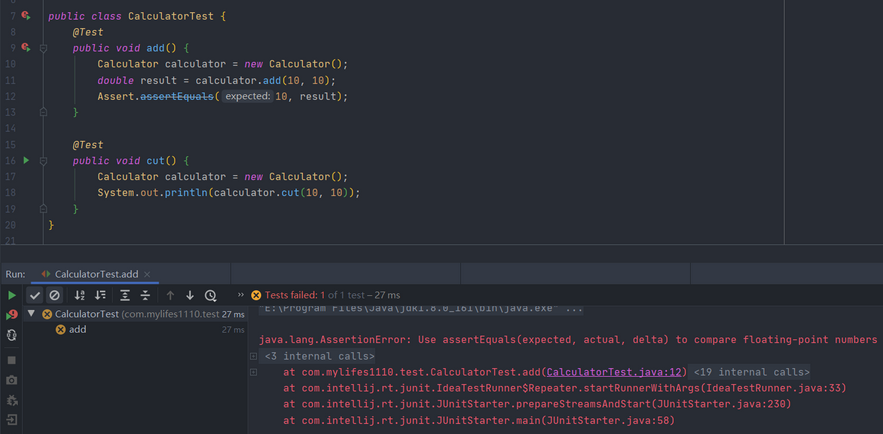Image resolution: width=883 pixels, height=434 pixels.
Task: Collapse add() method fold marker at line 9
Action: click(x=43, y=48)
